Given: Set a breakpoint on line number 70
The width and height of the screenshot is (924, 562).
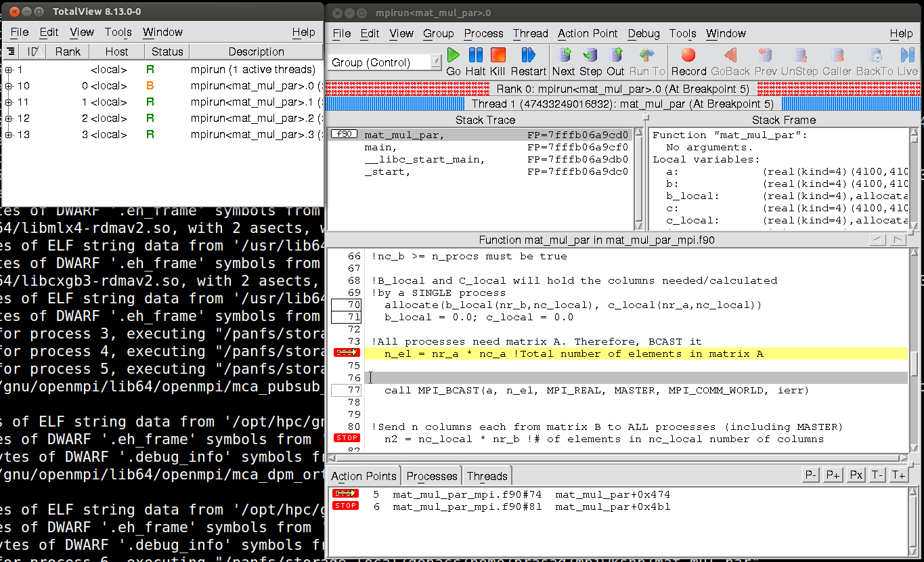Looking at the screenshot, I should (347, 305).
